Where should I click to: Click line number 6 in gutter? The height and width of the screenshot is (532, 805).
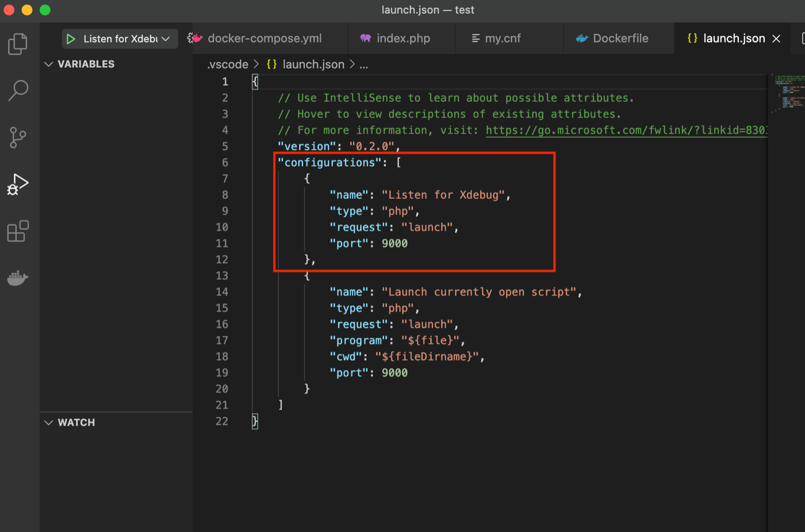pos(225,163)
